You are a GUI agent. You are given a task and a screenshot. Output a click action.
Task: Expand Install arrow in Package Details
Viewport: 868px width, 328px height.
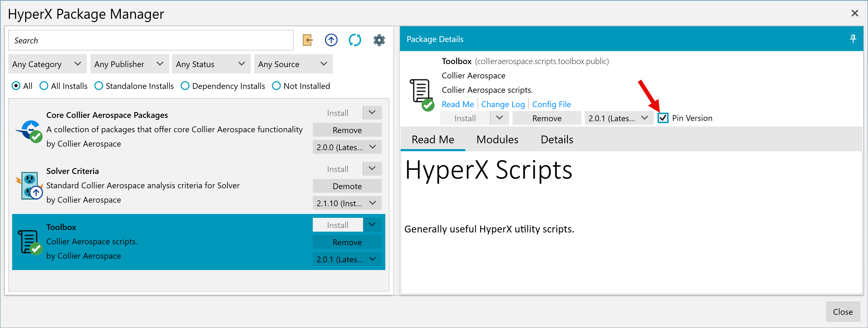(500, 118)
